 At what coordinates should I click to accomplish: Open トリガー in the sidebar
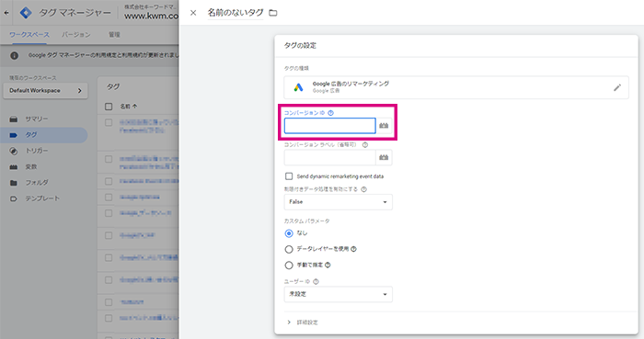point(37,151)
